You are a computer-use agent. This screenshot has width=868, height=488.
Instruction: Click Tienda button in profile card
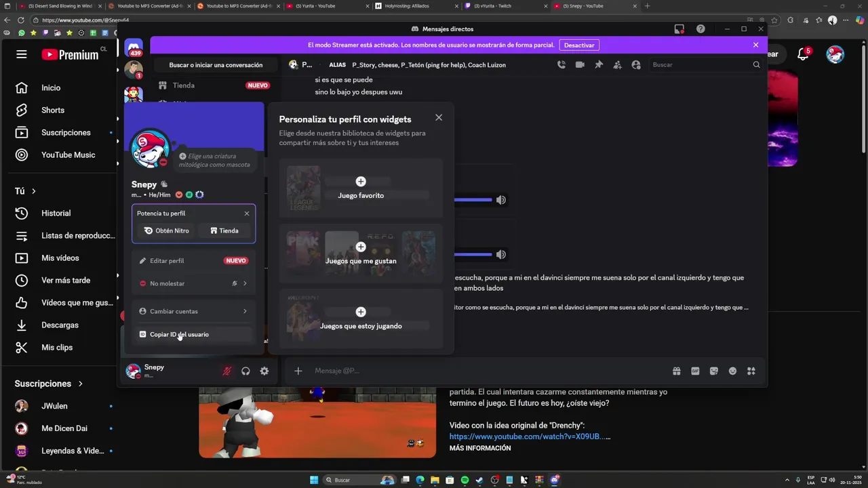224,230
